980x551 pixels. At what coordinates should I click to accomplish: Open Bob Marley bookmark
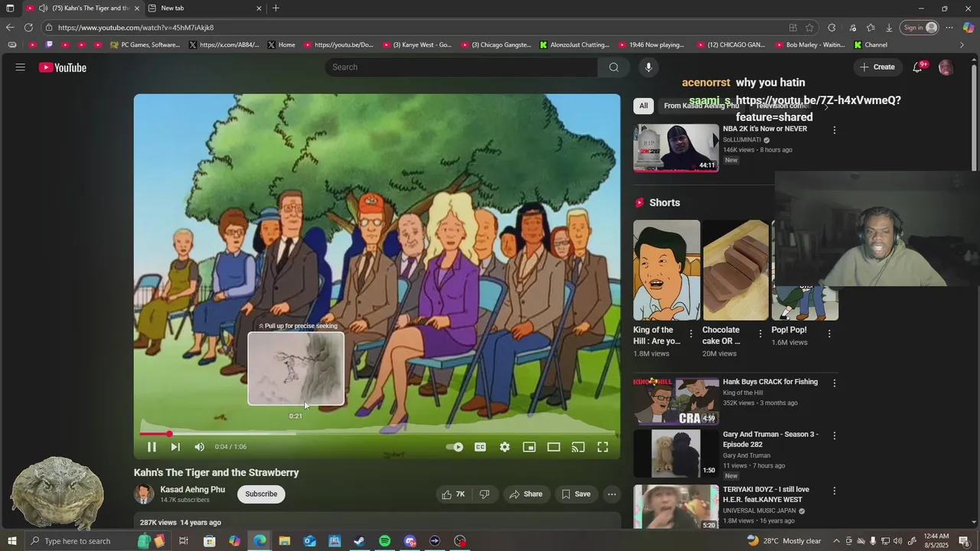(810, 45)
